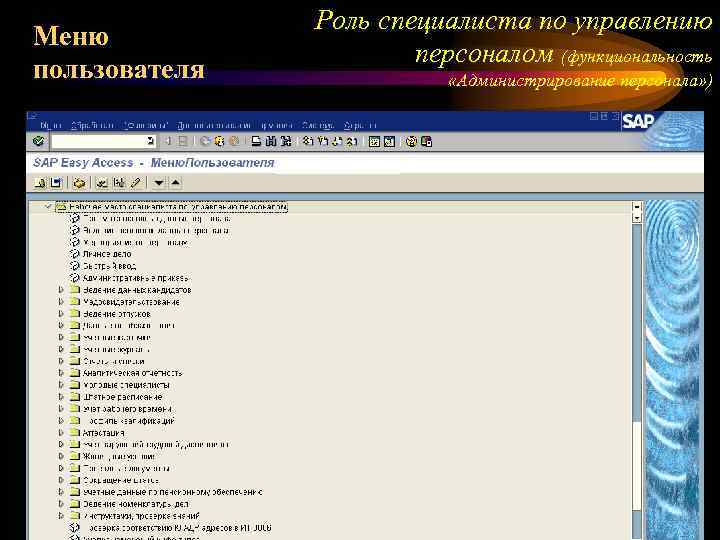Click the Previous Page navigation icon
Screen dimensions: 720x540
pos(322,141)
